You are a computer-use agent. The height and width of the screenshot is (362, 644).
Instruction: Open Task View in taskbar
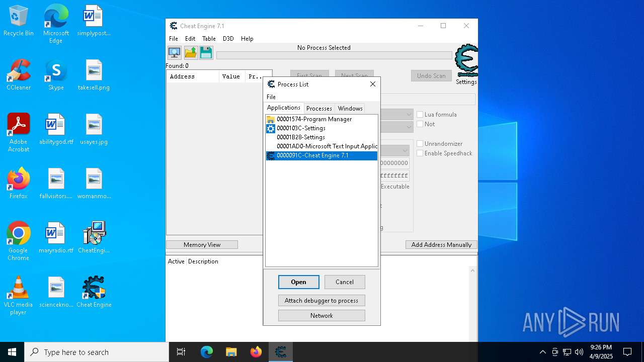[x=181, y=352]
